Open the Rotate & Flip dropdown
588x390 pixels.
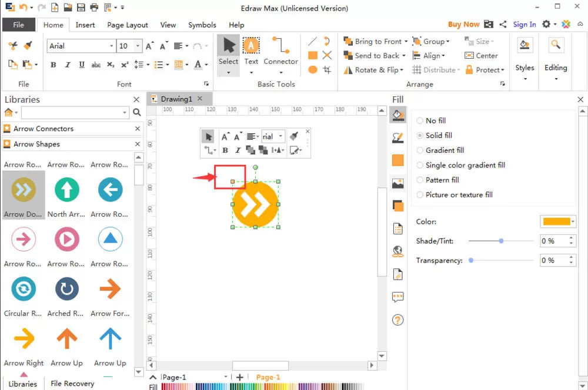click(373, 70)
